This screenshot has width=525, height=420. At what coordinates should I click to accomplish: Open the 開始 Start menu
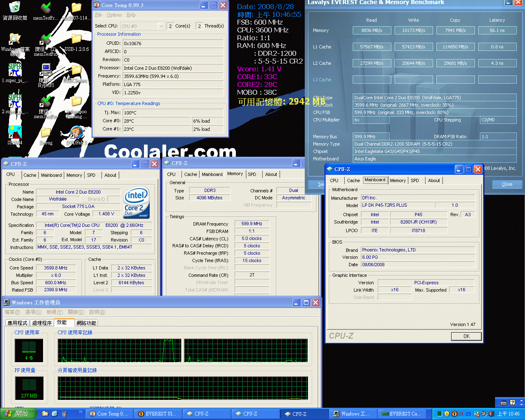tap(18, 414)
